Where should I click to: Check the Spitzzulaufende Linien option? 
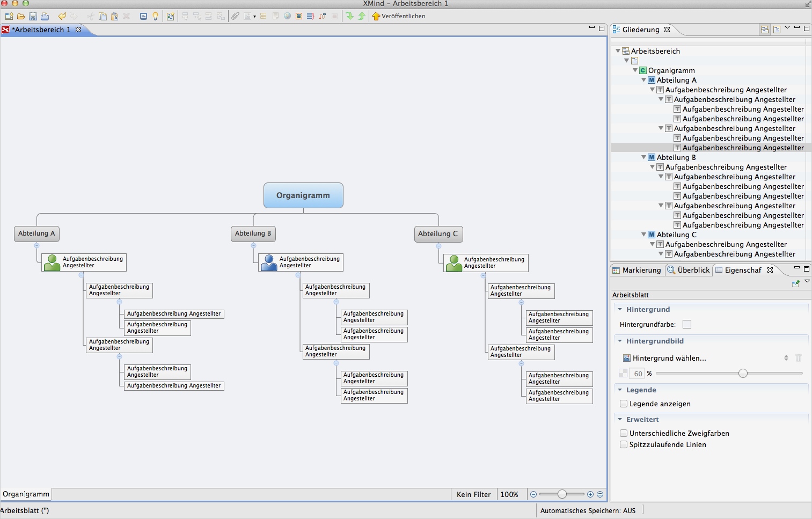pos(624,444)
